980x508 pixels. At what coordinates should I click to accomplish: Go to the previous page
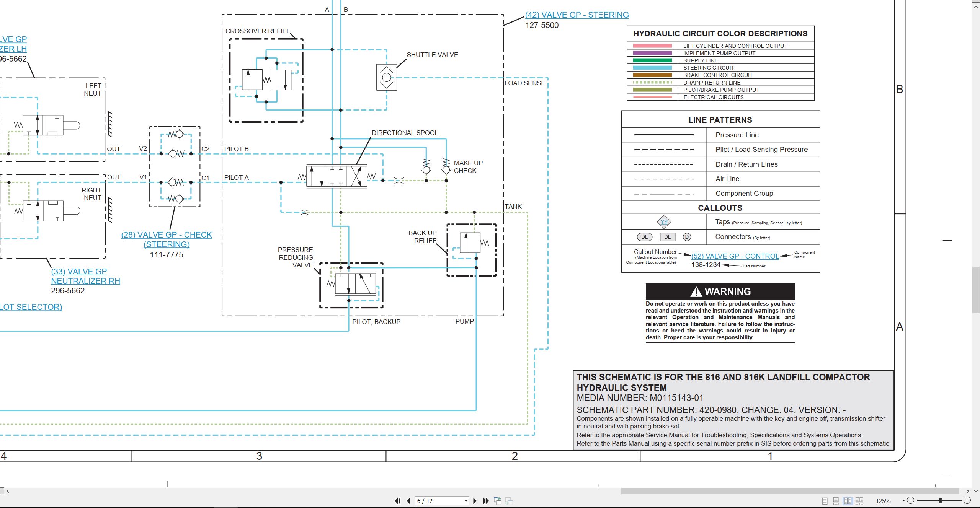point(408,501)
